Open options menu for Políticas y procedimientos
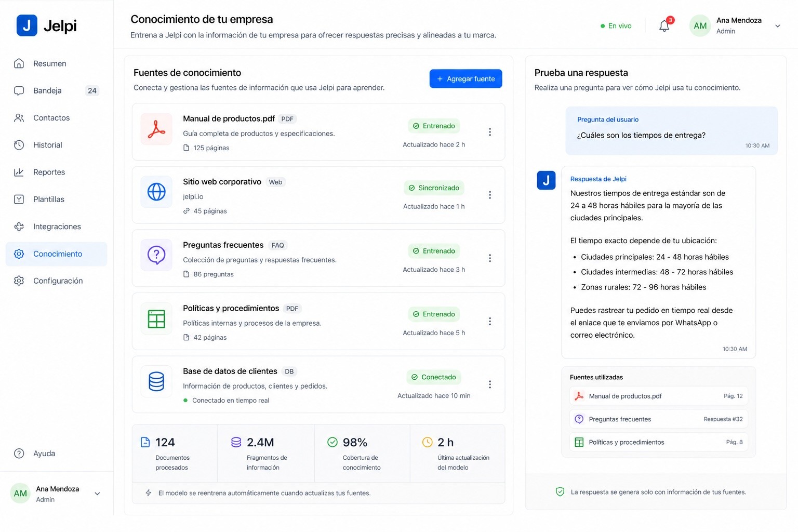Screen dimensions: 798x532 (x=489, y=322)
